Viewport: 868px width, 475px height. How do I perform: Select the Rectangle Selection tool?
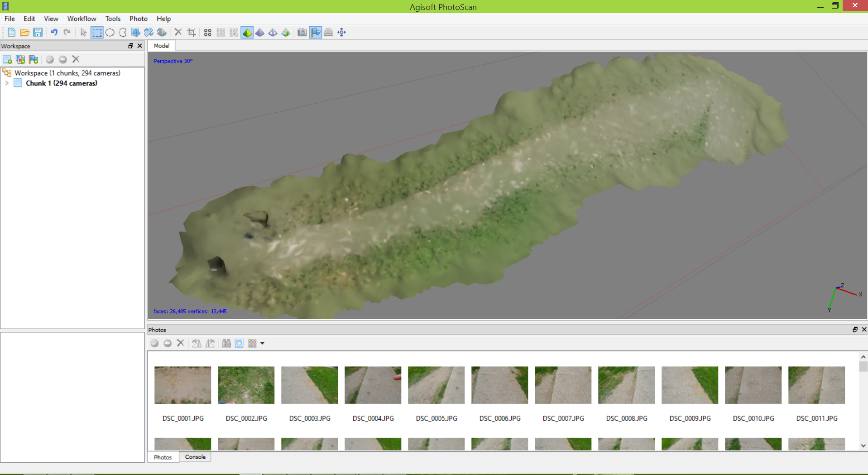coord(96,33)
